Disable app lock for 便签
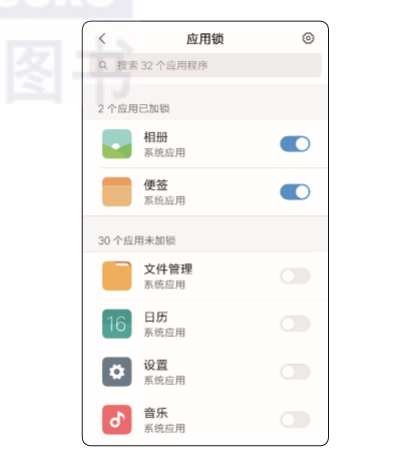The height and width of the screenshot is (466, 400). [295, 192]
